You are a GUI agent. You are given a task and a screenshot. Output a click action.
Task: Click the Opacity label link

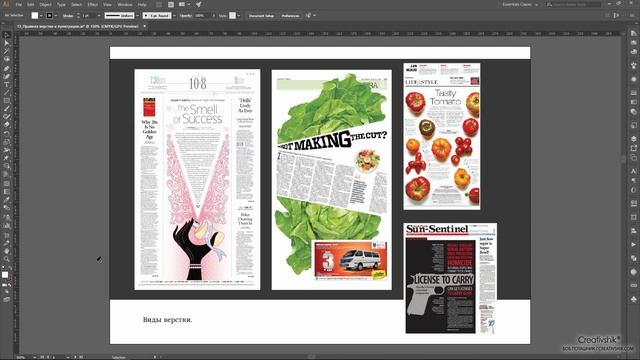click(x=186, y=16)
